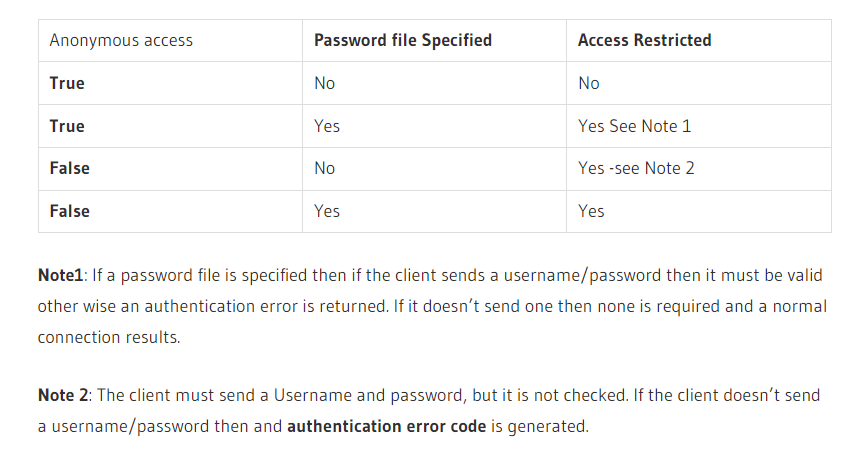Click 'No' under Password file in first row
866x461 pixels.
pyautogui.click(x=324, y=83)
